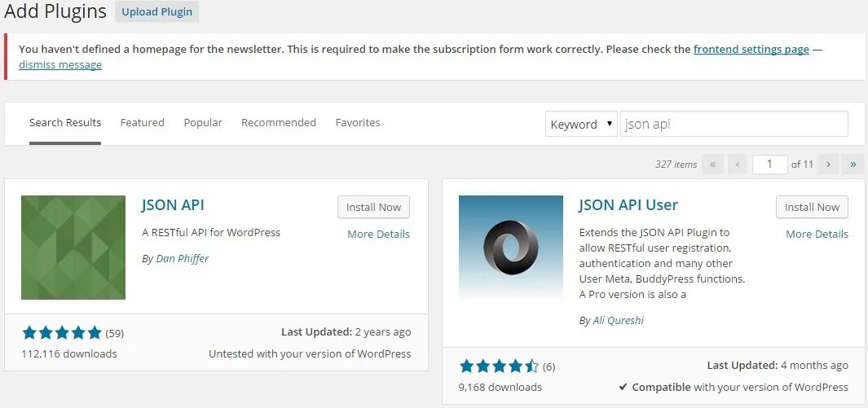Jump to last page of results

pyautogui.click(x=853, y=165)
